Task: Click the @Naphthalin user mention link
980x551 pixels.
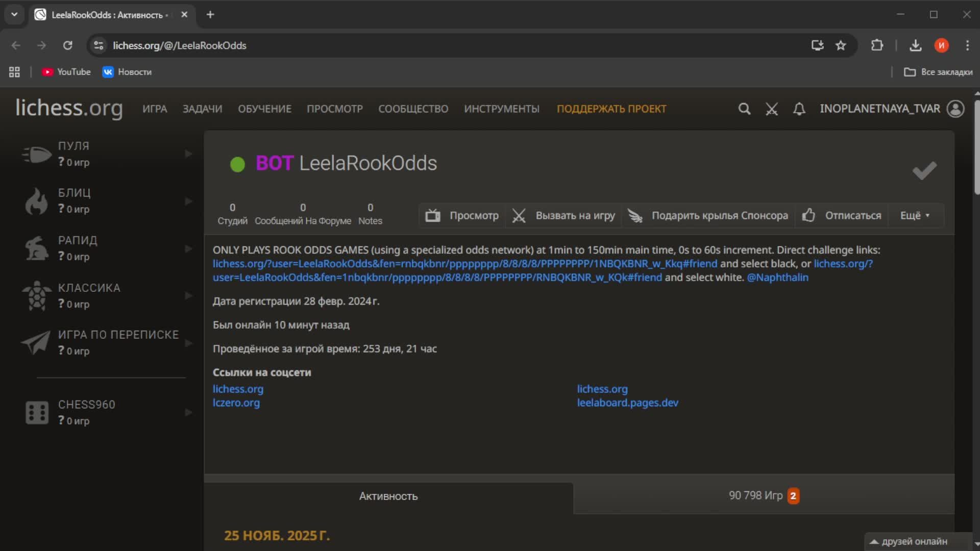Action: (777, 277)
